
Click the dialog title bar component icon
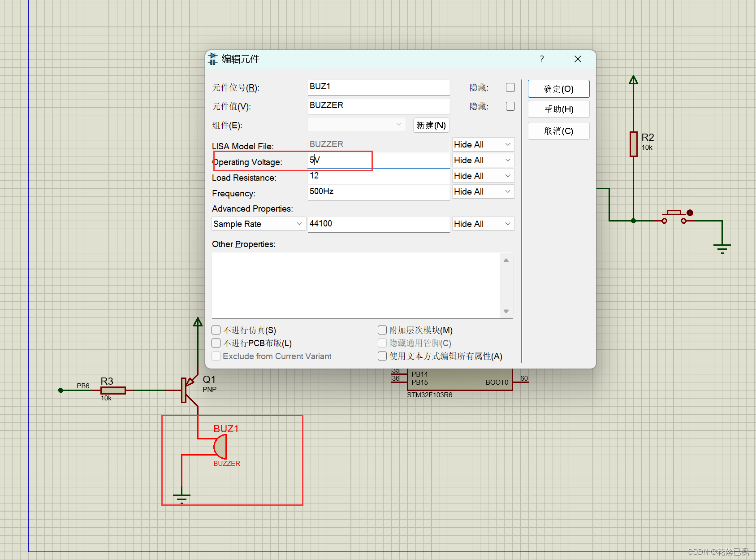click(213, 59)
